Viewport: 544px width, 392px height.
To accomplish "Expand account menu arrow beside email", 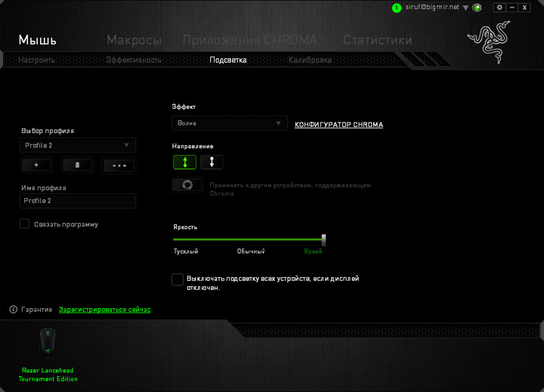I will (x=465, y=8).
